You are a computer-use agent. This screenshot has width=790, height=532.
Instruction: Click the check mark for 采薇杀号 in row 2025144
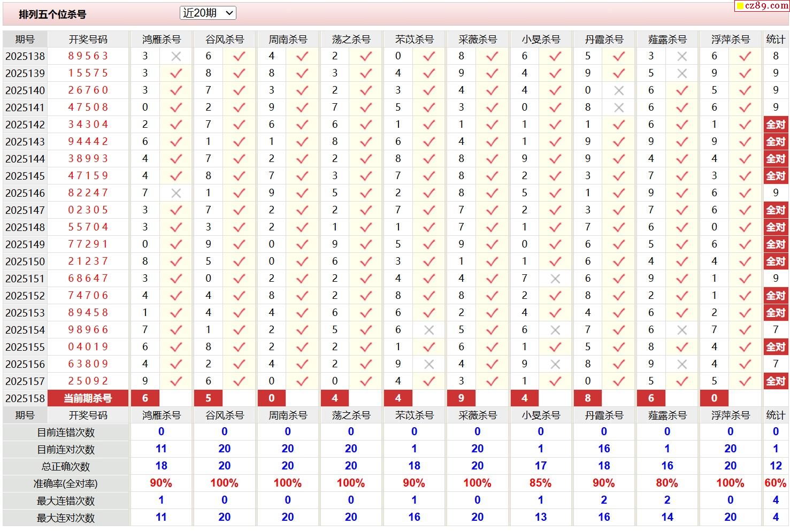coord(492,159)
